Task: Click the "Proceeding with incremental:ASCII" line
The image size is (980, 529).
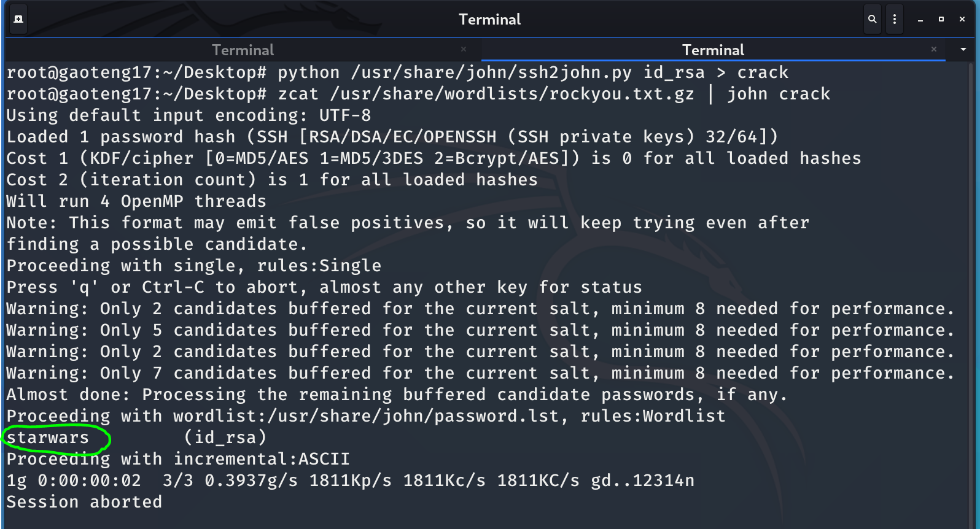Action: tap(178, 459)
